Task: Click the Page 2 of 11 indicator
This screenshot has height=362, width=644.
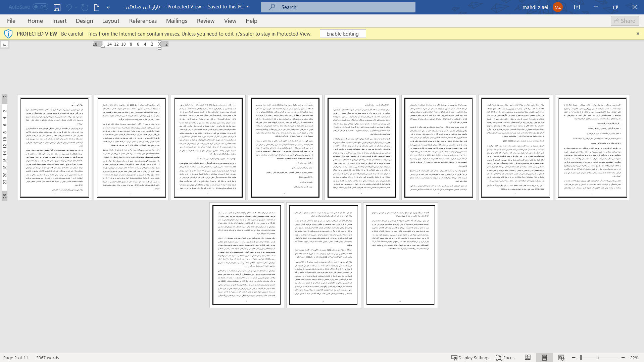Action: [x=15, y=358]
